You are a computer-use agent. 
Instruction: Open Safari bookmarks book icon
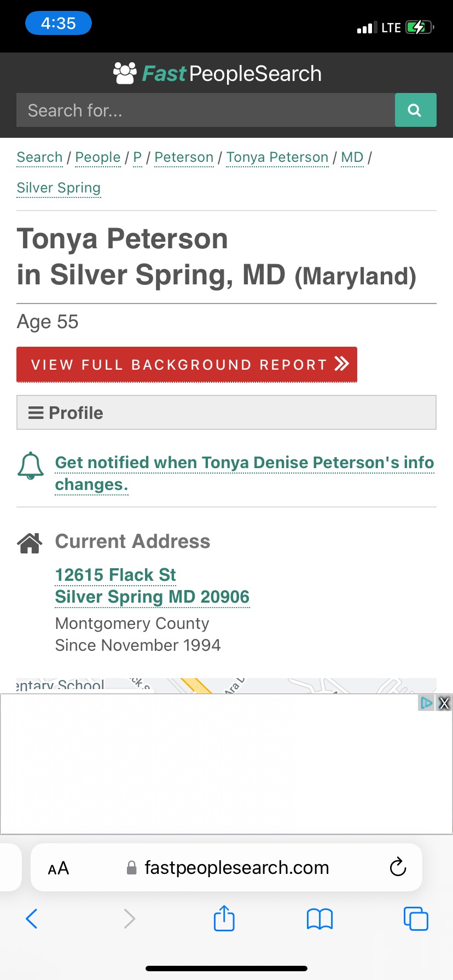(x=320, y=919)
